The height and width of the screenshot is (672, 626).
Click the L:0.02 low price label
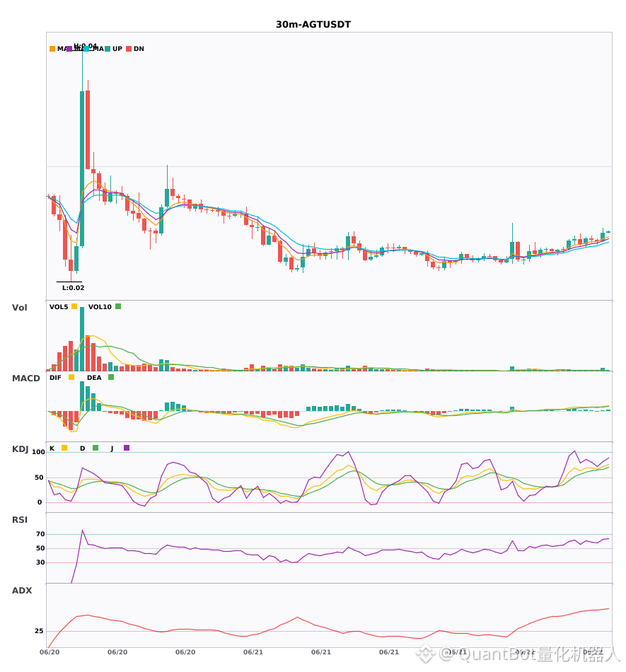74,288
